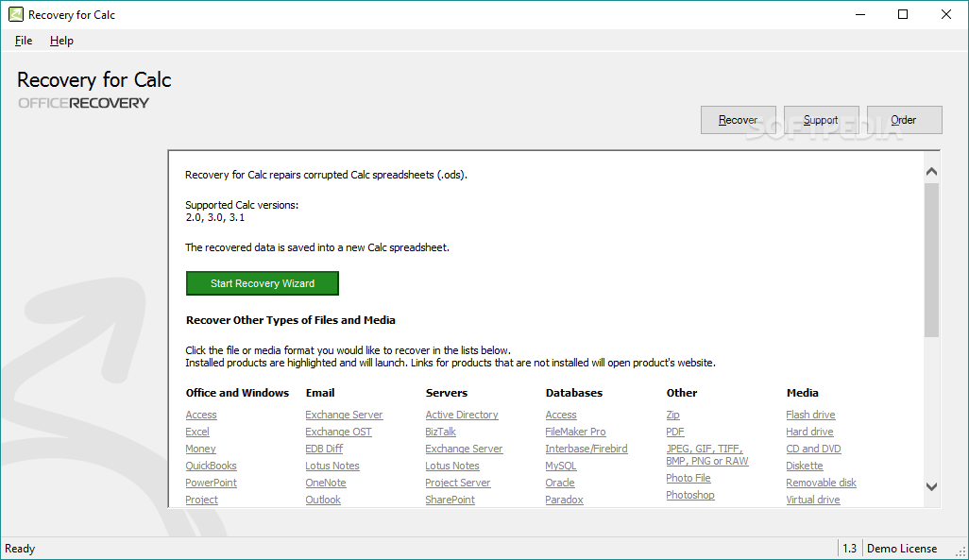Click version number 1.3 in status bar
Viewport: 969px width, 560px height.
click(x=850, y=549)
